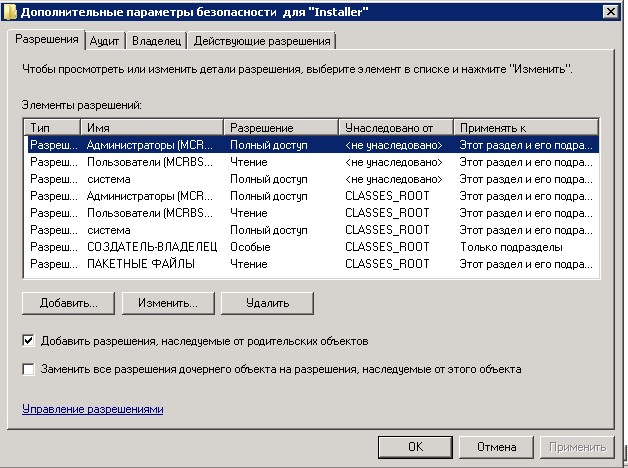Enable Заменить все разрешения дочернего объекта checkbox

(28, 369)
